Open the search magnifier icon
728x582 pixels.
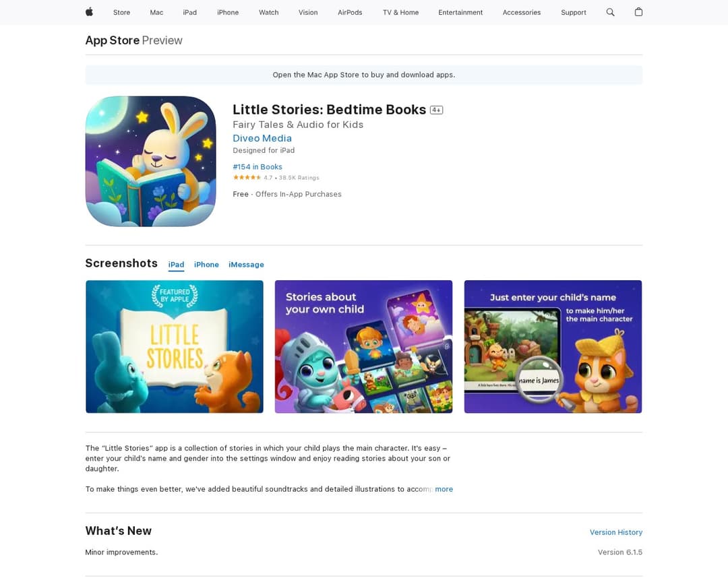point(610,12)
